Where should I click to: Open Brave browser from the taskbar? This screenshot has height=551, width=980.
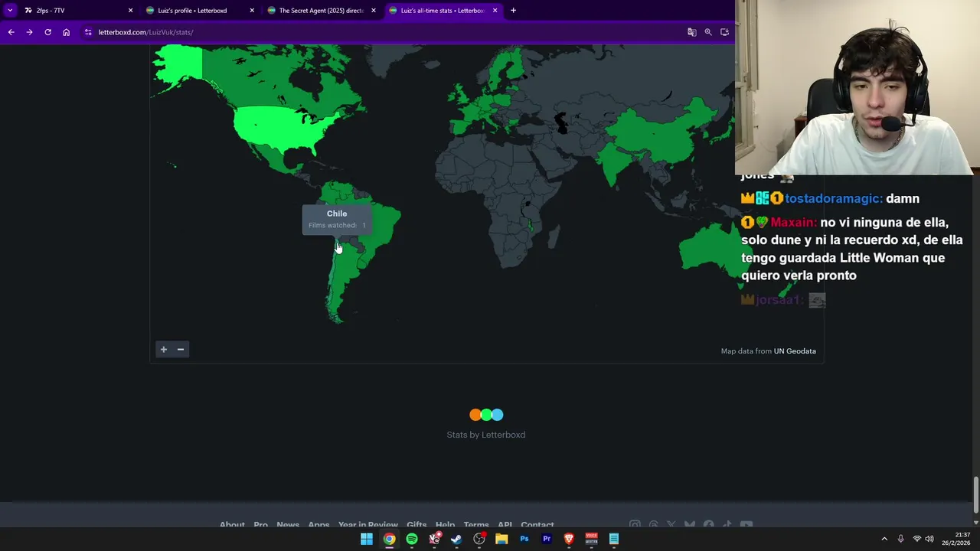(569, 539)
